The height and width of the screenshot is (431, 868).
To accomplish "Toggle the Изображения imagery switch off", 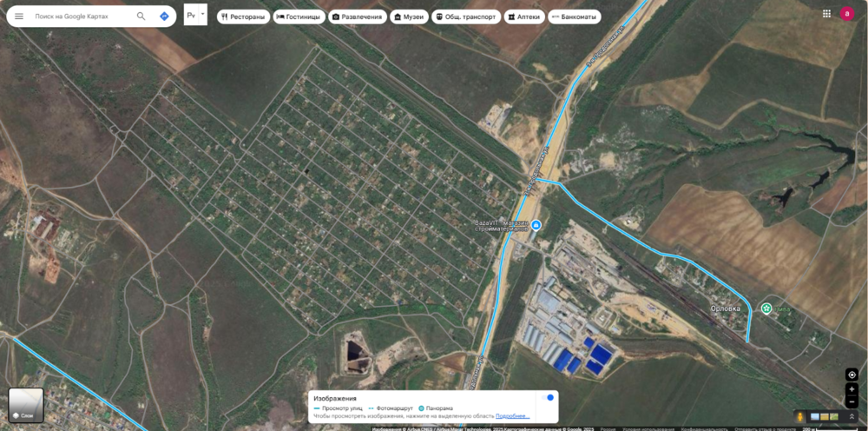I will pos(548,398).
